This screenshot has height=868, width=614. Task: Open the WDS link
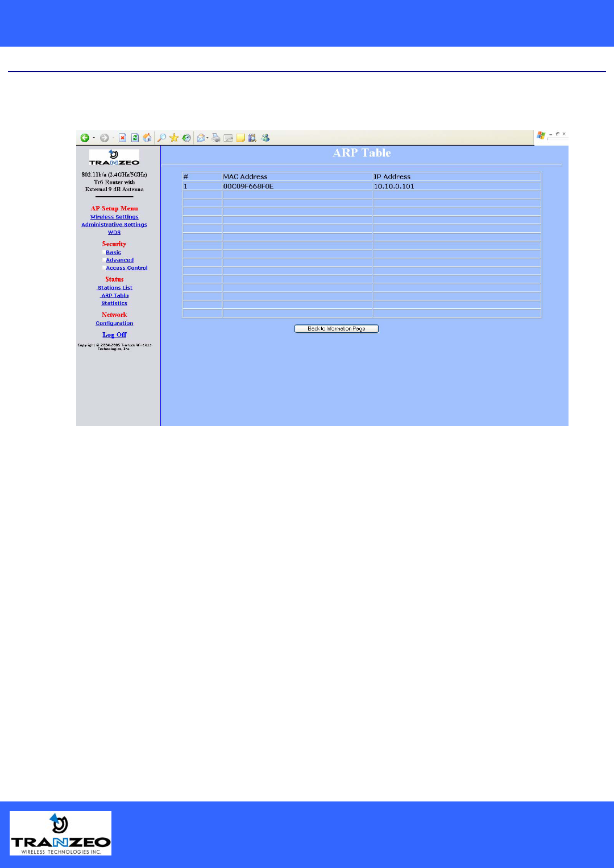pyautogui.click(x=114, y=232)
